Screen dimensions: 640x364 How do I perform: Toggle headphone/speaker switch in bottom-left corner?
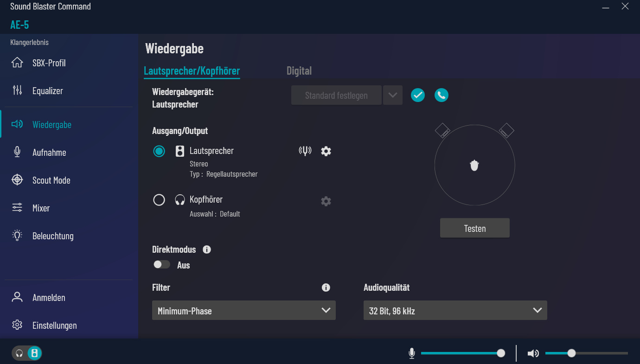pos(27,353)
